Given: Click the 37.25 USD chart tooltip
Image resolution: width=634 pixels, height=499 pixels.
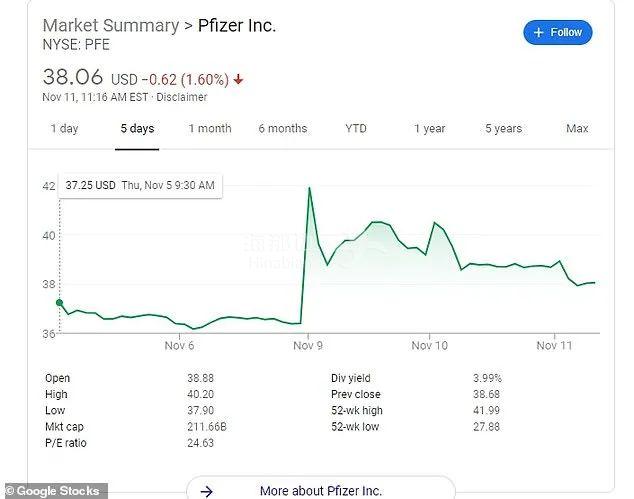Looking at the screenshot, I should (x=140, y=186).
